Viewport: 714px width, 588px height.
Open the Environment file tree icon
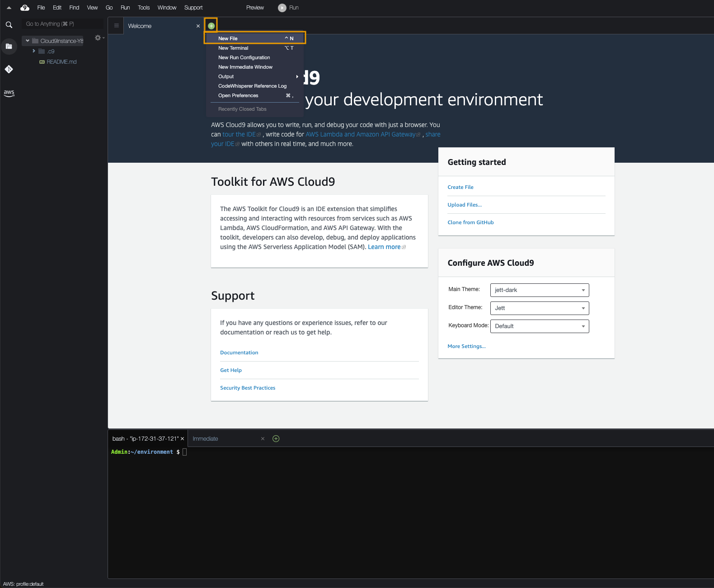tap(9, 46)
